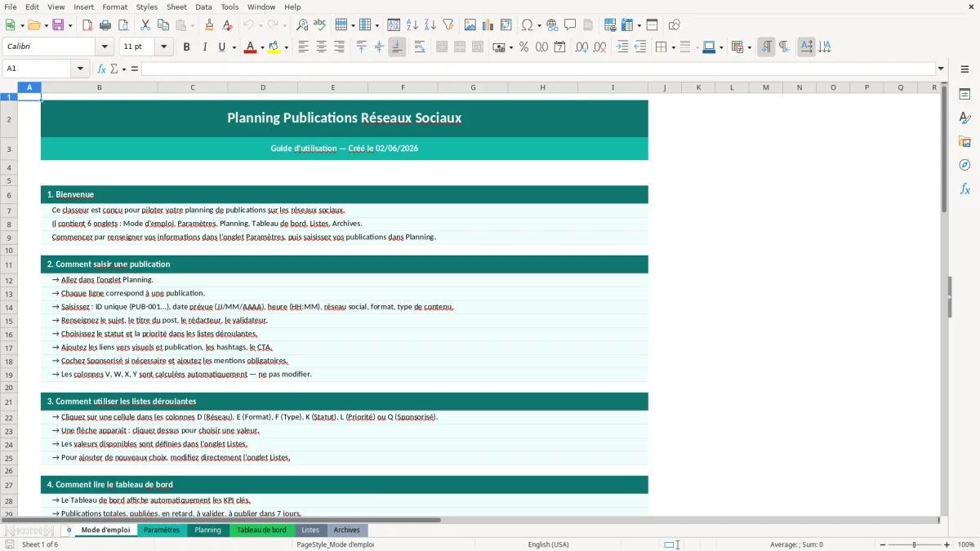This screenshot has height=551, width=980.
Task: Click the Clear Direct Formatting icon
Action: (227, 25)
